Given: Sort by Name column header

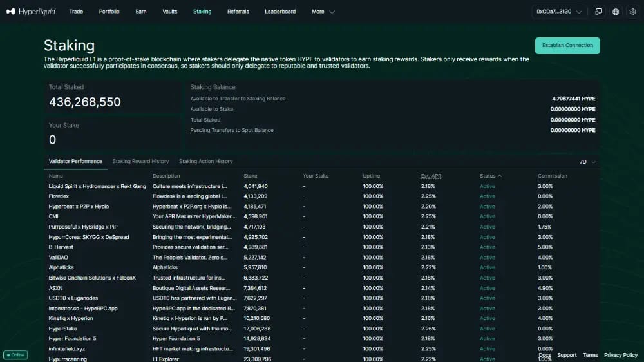Looking at the screenshot, I should click(55, 176).
